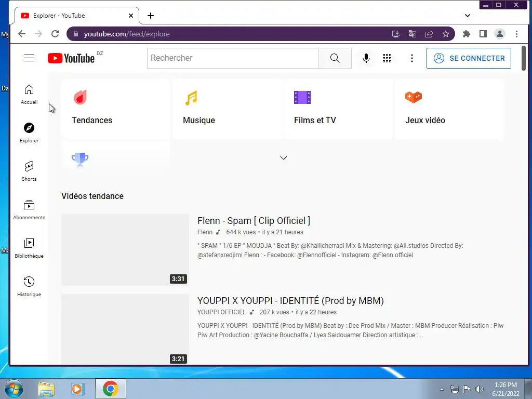
Task: Click the translate page icon
Action: (413, 34)
